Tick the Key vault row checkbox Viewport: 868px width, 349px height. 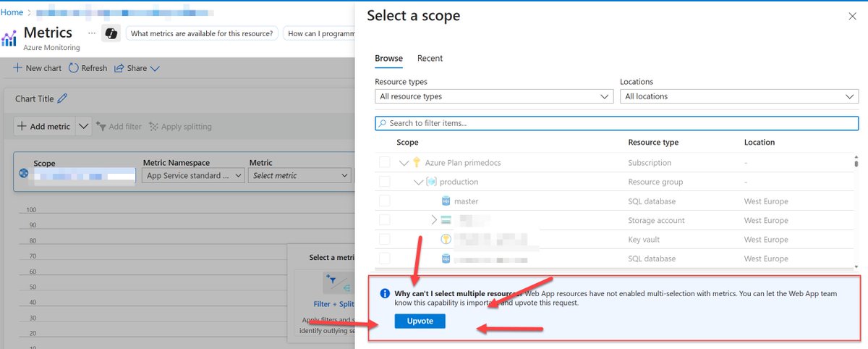coord(385,240)
